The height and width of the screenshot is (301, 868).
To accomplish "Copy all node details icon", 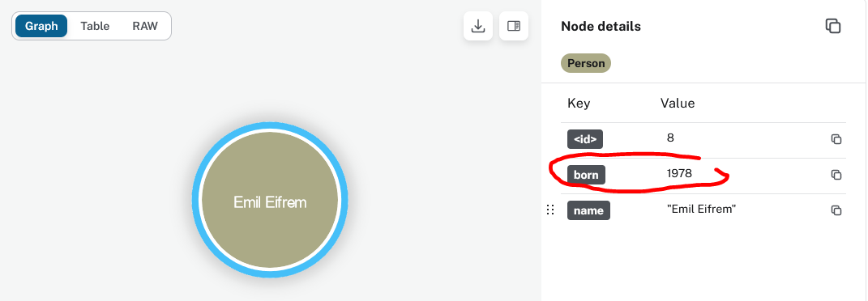I will click(x=832, y=26).
